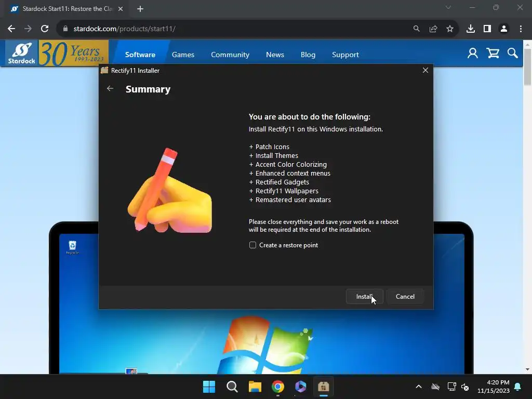Screen dimensions: 532x399
Task: Click the 'Rectify11 Wallpapers' line
Action: 284,191
